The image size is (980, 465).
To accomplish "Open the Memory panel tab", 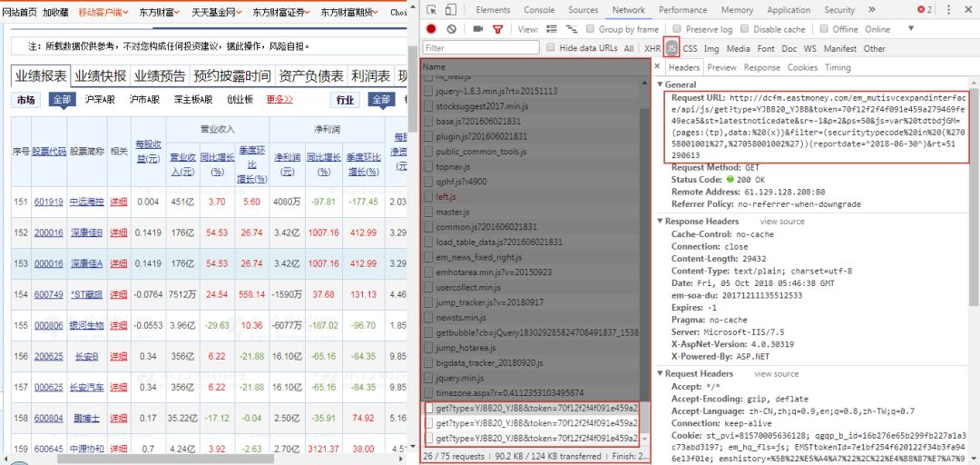I will click(x=737, y=10).
